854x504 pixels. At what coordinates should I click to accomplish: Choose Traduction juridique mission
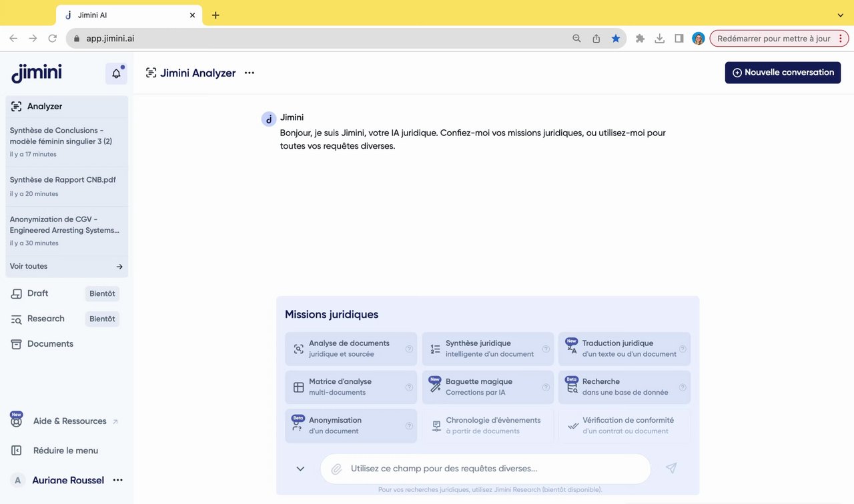point(624,349)
